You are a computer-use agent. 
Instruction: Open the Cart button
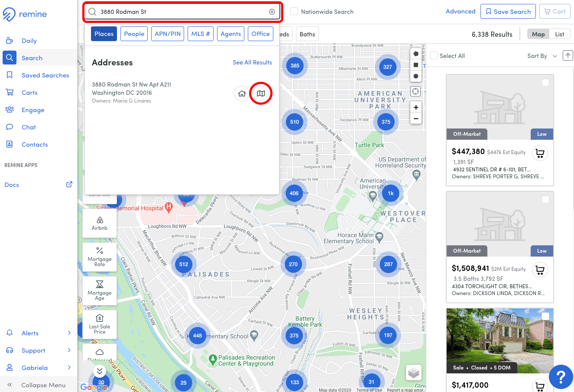(x=555, y=11)
